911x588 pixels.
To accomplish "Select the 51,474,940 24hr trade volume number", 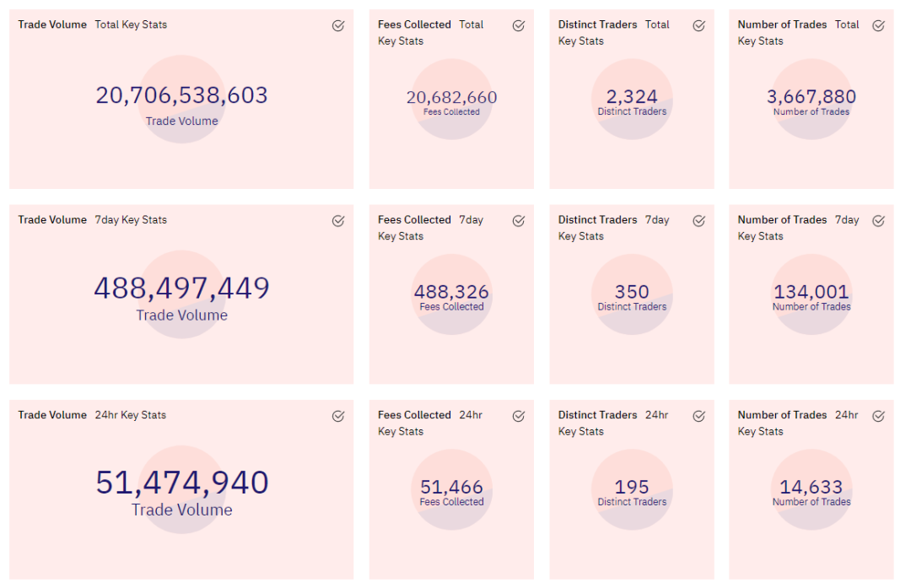I will pos(182,483).
